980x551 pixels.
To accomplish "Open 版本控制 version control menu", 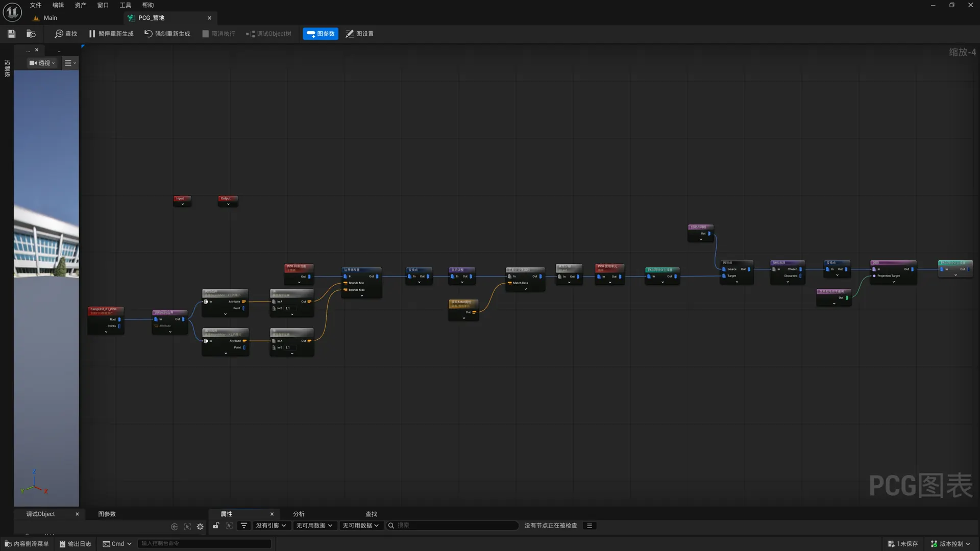I will coord(950,544).
